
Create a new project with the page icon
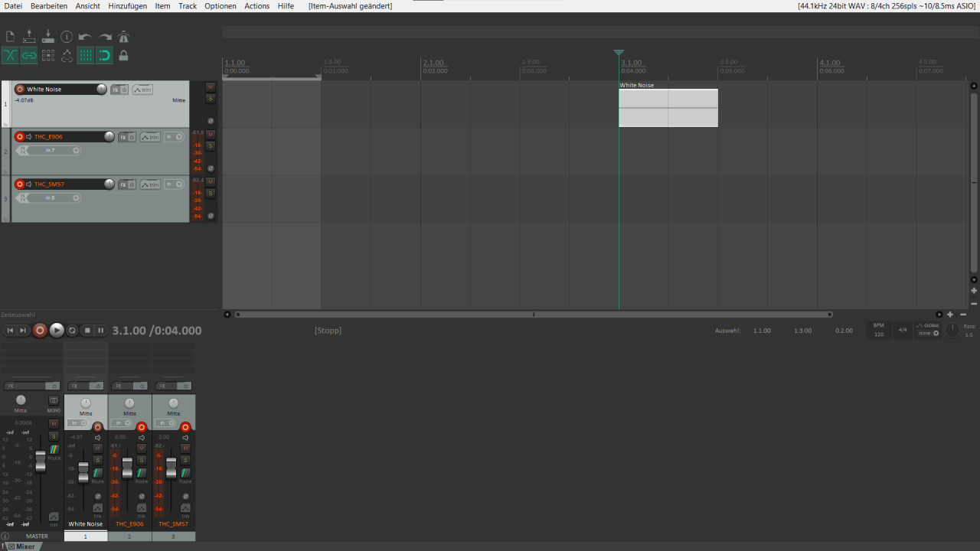pyautogui.click(x=10, y=37)
